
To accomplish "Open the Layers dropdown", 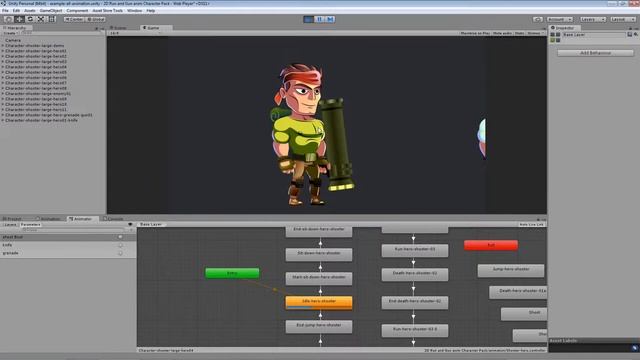I will click(x=593, y=19).
